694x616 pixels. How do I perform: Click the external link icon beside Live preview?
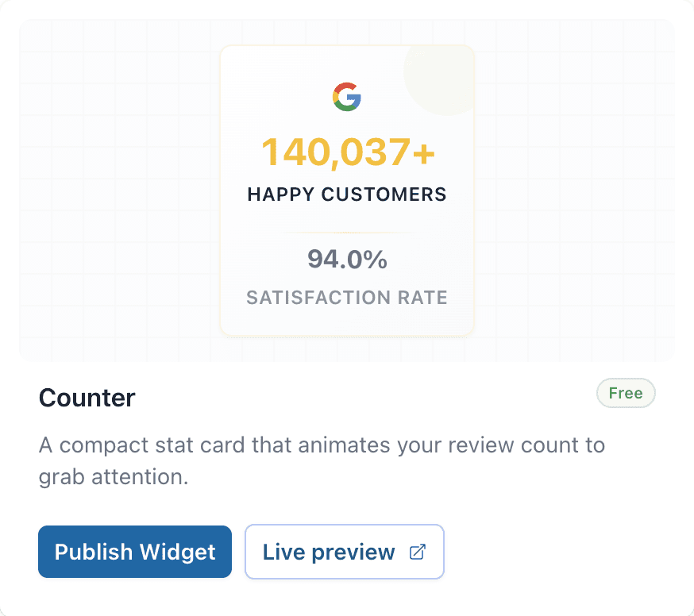tap(417, 552)
